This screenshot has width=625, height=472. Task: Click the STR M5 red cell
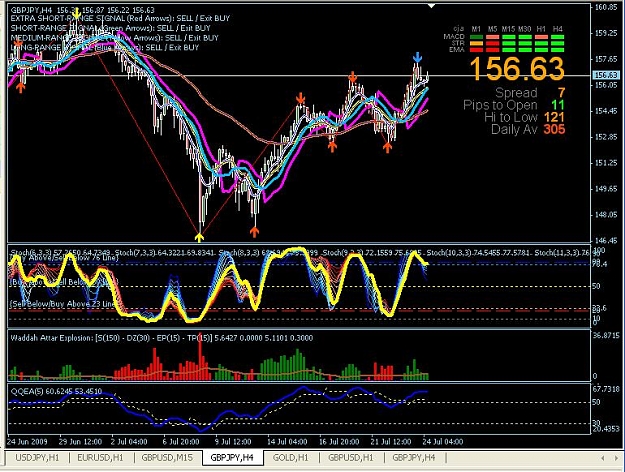pyautogui.click(x=493, y=43)
